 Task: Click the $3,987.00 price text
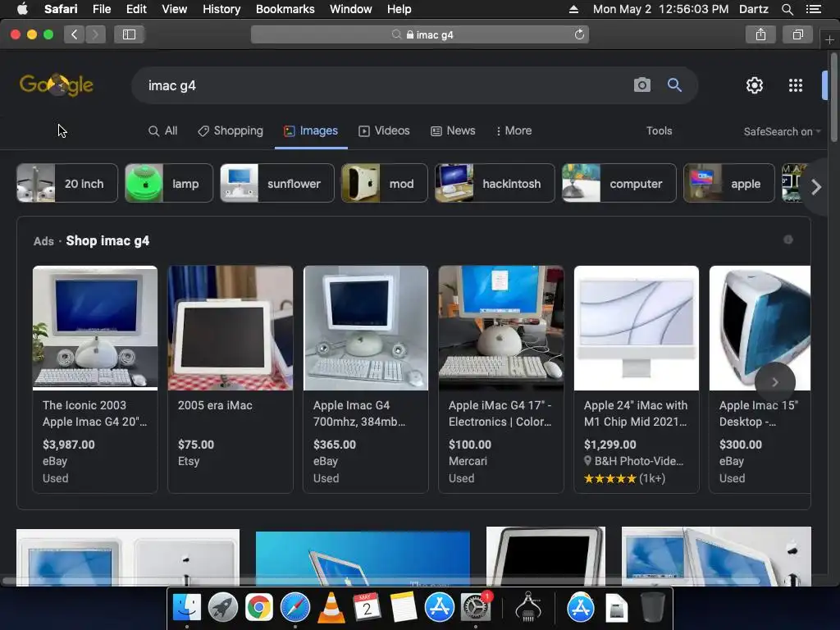[x=69, y=445]
